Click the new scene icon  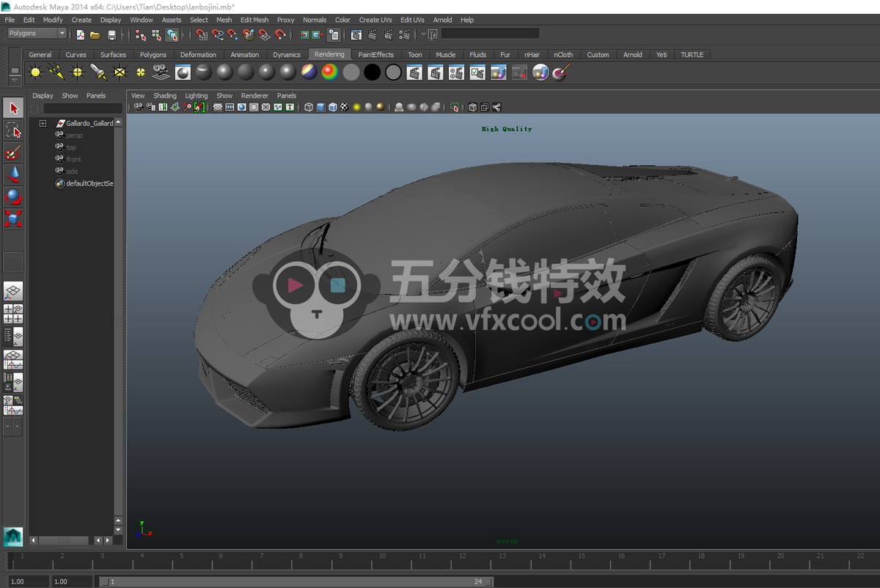[80, 34]
